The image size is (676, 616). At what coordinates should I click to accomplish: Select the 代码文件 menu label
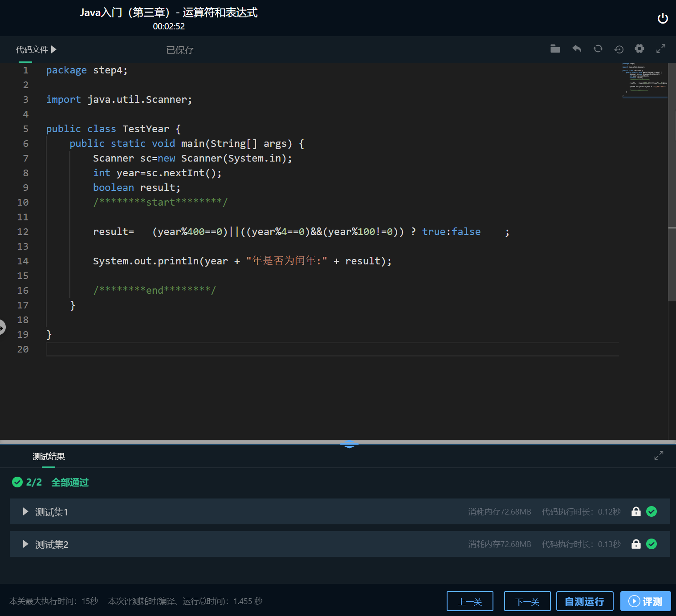tap(32, 49)
